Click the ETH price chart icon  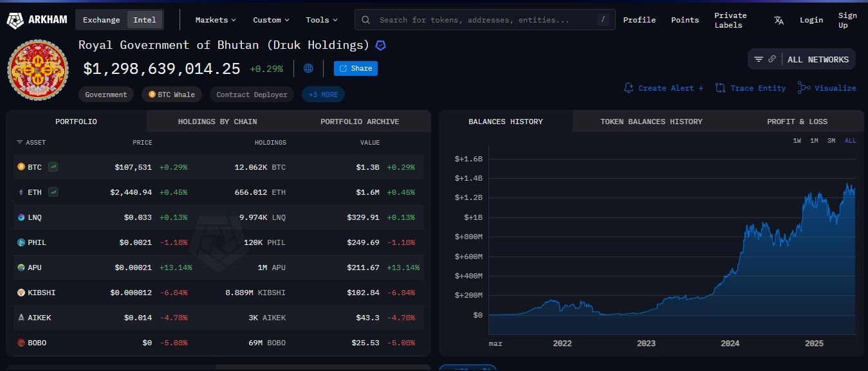pyautogui.click(x=53, y=192)
